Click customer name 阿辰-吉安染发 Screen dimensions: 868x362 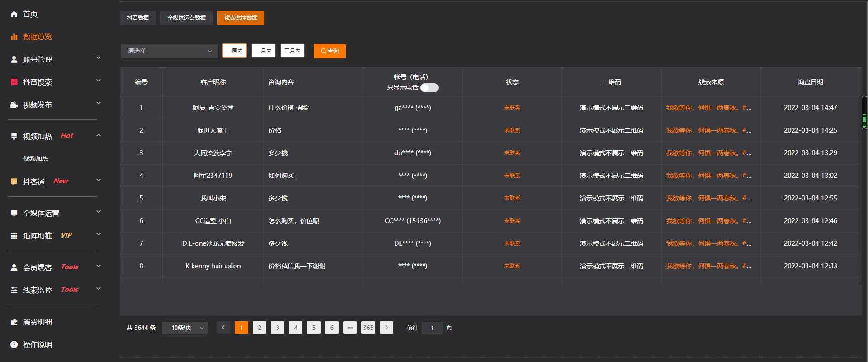point(213,108)
